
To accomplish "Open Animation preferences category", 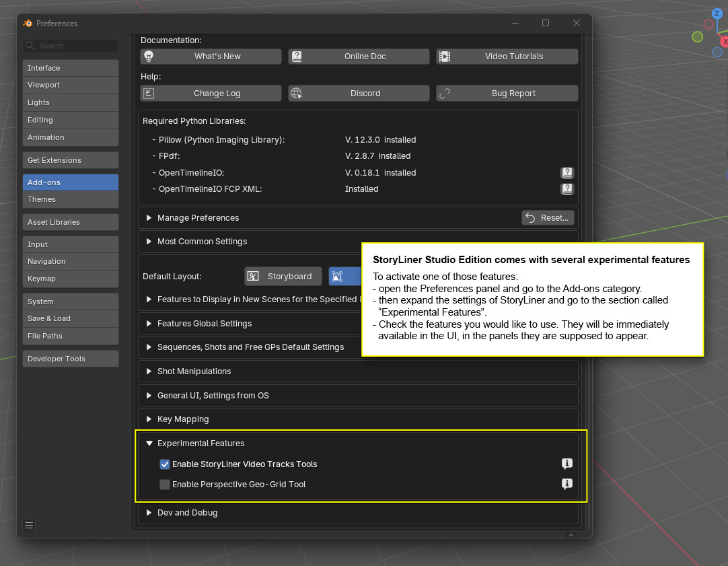I will click(x=71, y=137).
